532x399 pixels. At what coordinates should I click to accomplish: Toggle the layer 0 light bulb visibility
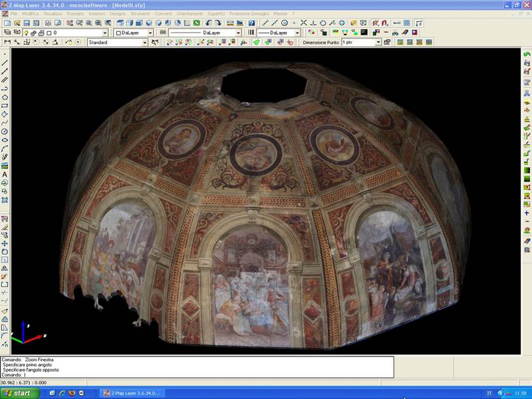click(26, 33)
